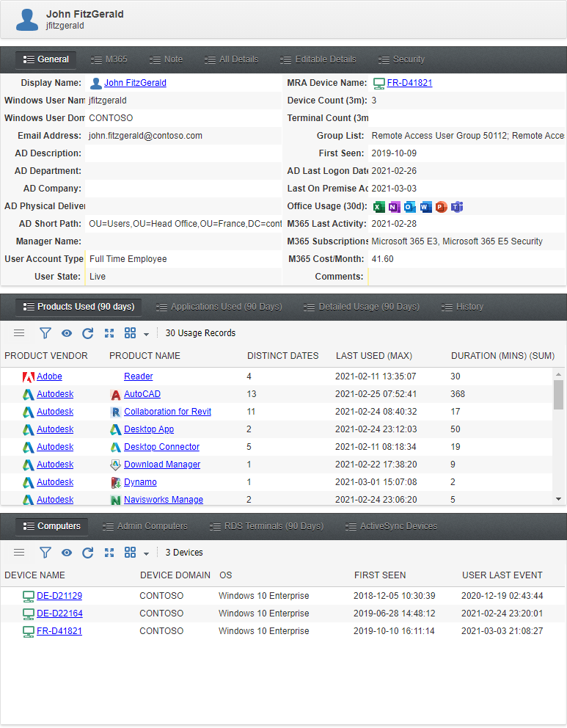Click the Download Manager product icon
This screenshot has width=567, height=728.
pos(116,465)
